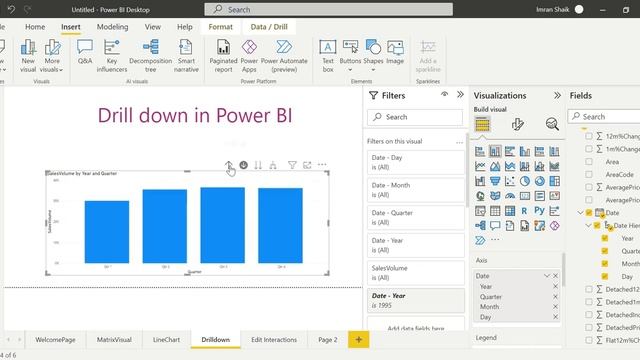The image size is (640, 360).
Task: Insert Smart narrative visual
Action: click(186, 56)
